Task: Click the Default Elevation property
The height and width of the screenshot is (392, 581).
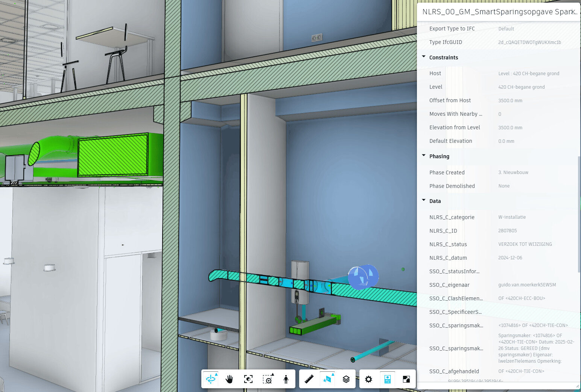Action: [450, 141]
